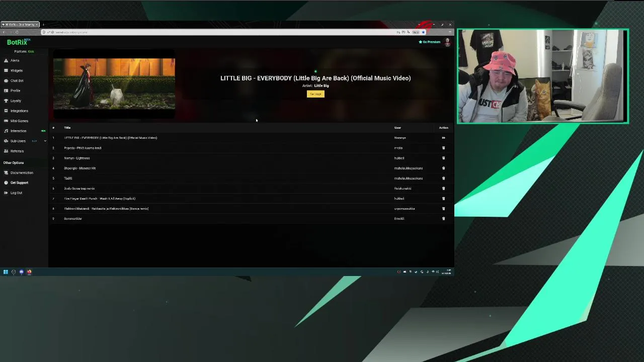Viewport: 644px width, 362px height.
Task: Delete the Popeda song from the queue
Action: [x=443, y=148]
